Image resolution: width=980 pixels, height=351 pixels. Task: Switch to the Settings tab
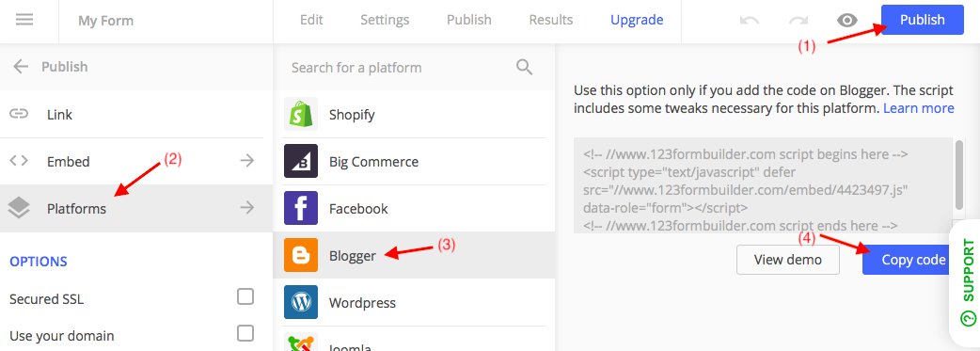coord(385,20)
